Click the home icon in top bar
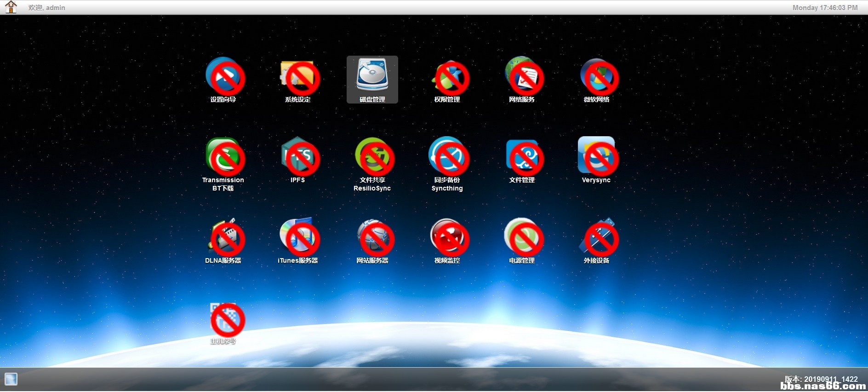The height and width of the screenshot is (392, 868). point(11,7)
